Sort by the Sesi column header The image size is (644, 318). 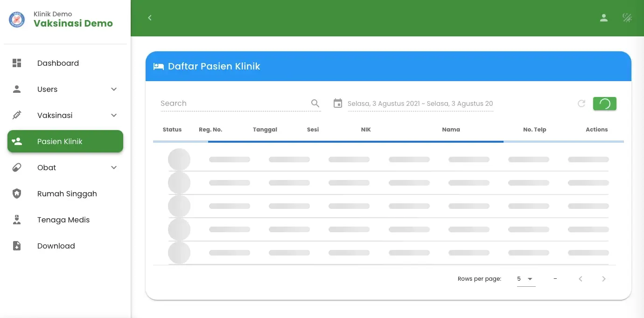click(313, 130)
